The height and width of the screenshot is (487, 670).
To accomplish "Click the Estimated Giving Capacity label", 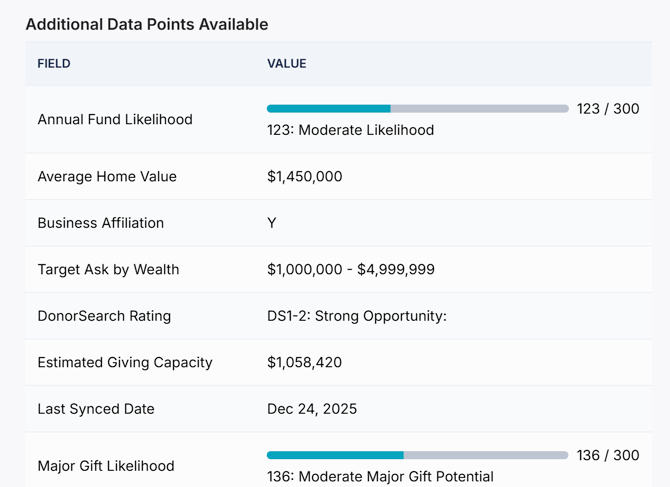I will (125, 363).
